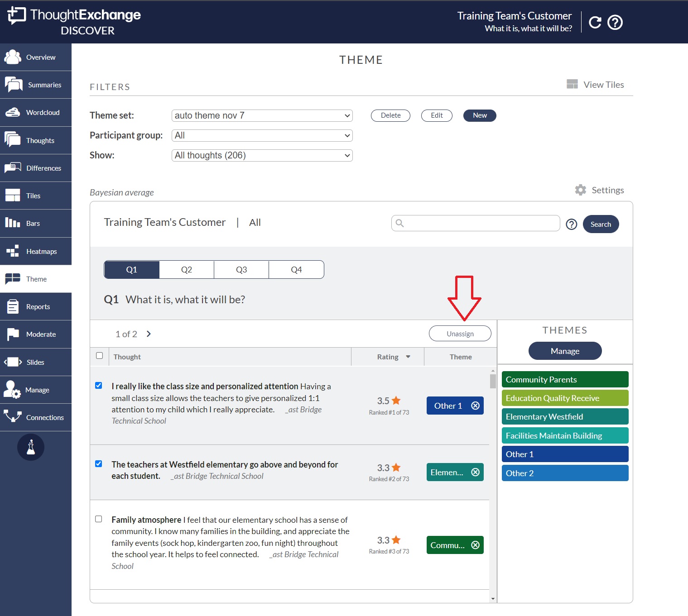The width and height of the screenshot is (688, 616).
Task: Open Reports in the sidebar
Action: tap(36, 306)
